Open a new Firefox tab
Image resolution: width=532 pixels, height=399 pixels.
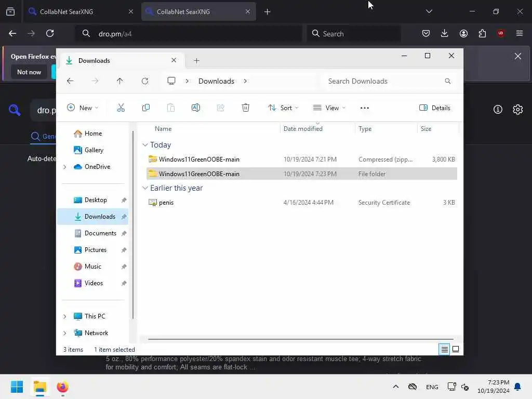[x=268, y=11]
